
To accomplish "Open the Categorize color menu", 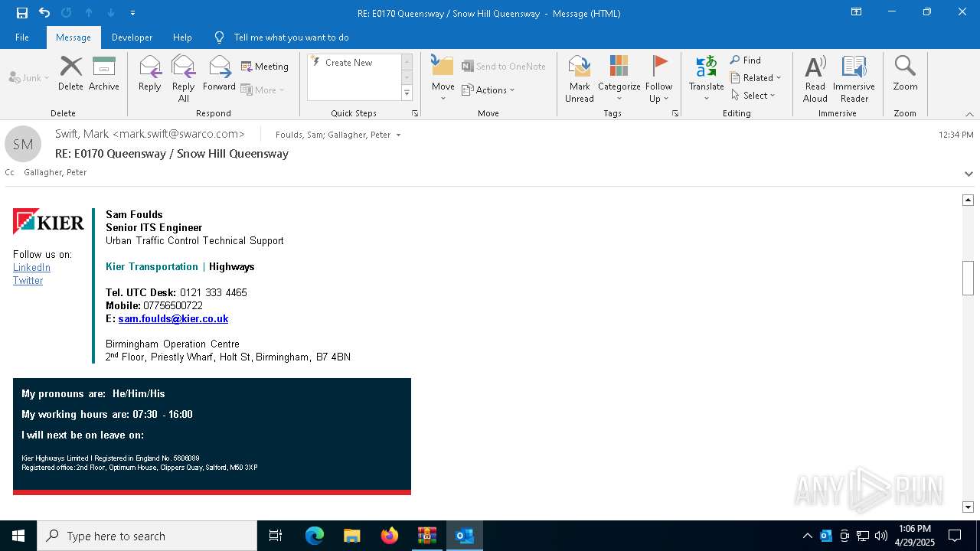I will (619, 78).
